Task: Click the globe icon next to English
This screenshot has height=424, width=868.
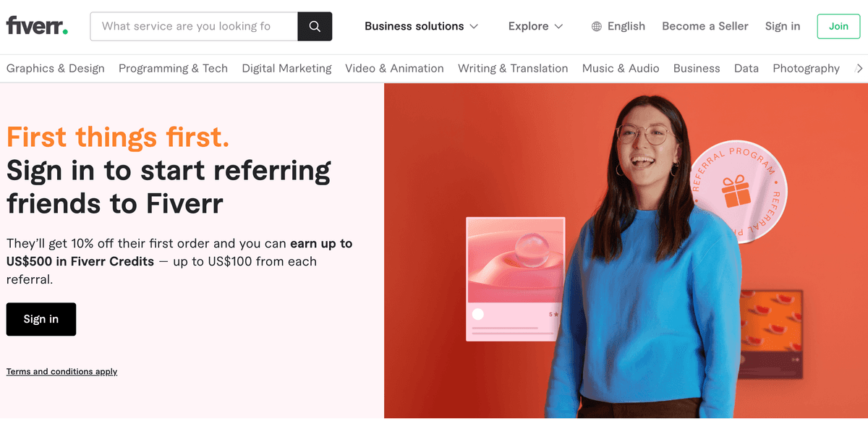Action: tap(595, 26)
